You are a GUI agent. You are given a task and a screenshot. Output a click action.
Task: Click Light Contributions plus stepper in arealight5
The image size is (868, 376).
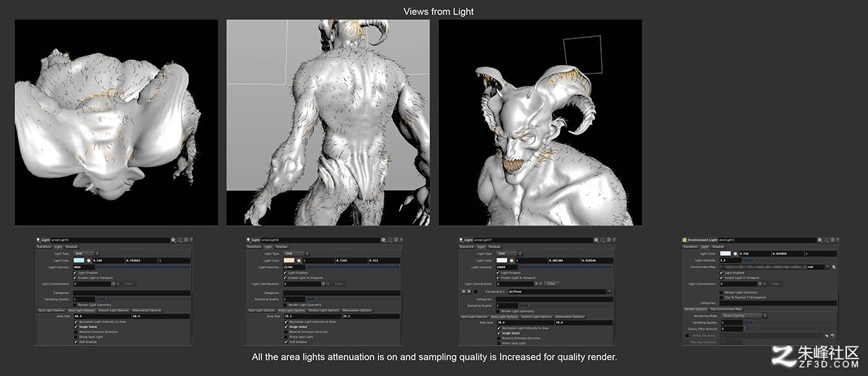tap(113, 284)
